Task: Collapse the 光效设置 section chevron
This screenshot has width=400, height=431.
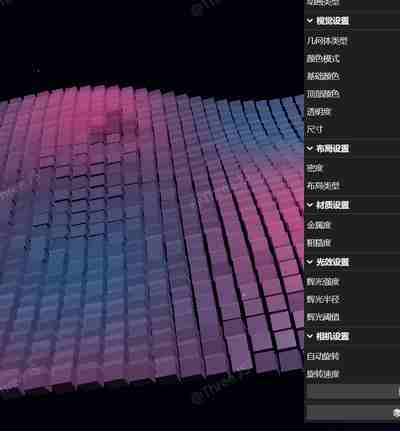Action: click(310, 262)
